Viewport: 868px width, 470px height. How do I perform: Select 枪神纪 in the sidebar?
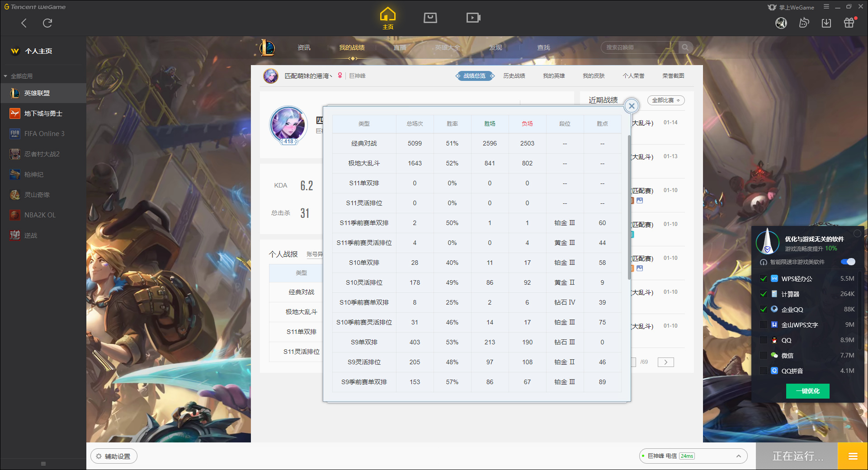(x=43, y=174)
